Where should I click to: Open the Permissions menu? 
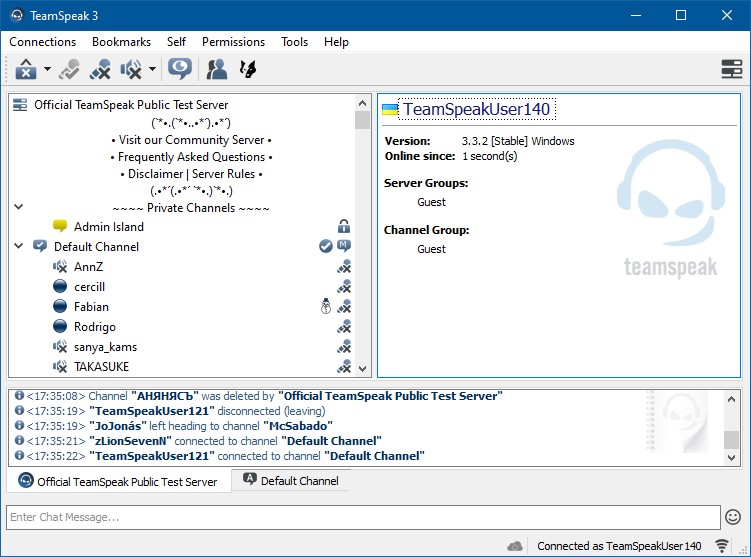click(x=233, y=42)
